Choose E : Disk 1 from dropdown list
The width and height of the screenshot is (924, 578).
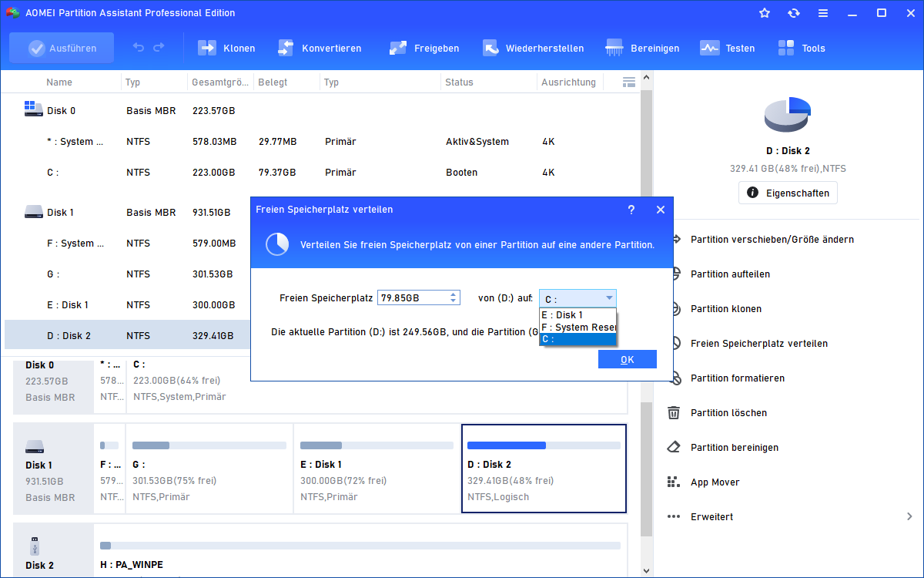(577, 314)
